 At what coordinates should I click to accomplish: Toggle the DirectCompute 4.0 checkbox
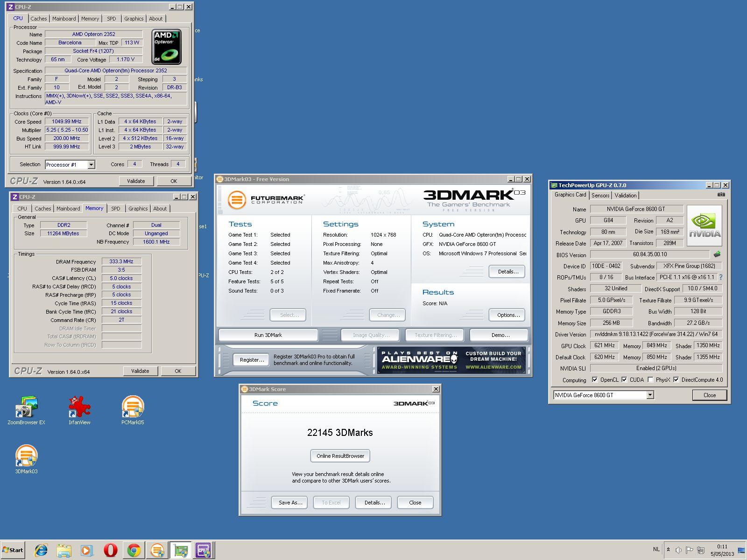click(676, 379)
